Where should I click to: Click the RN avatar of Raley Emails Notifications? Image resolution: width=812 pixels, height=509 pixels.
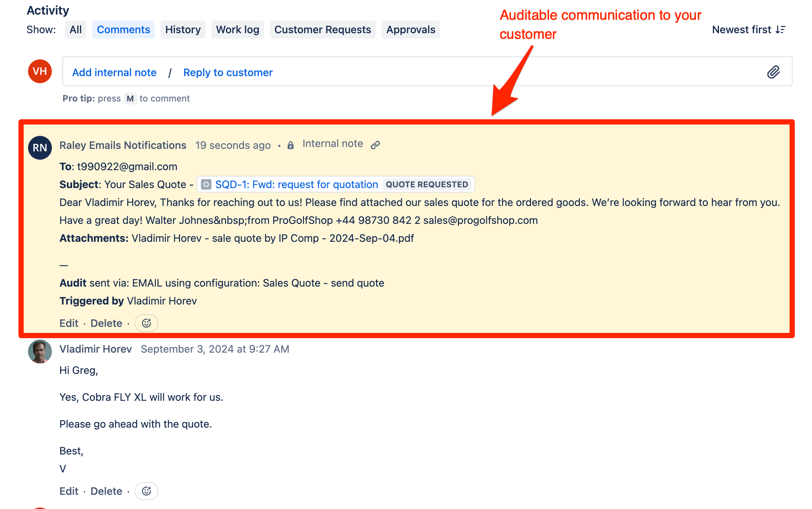click(40, 148)
